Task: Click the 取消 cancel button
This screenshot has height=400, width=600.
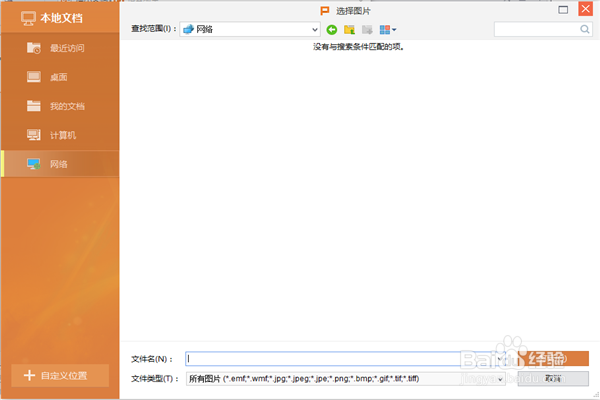Action: point(553,379)
